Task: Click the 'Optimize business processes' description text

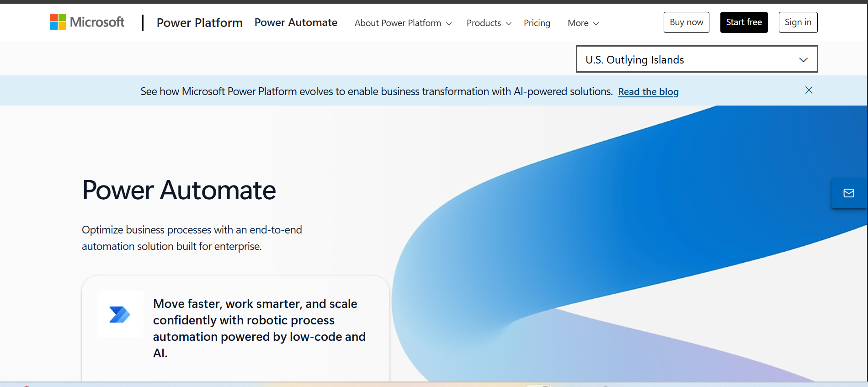Action: (192, 238)
